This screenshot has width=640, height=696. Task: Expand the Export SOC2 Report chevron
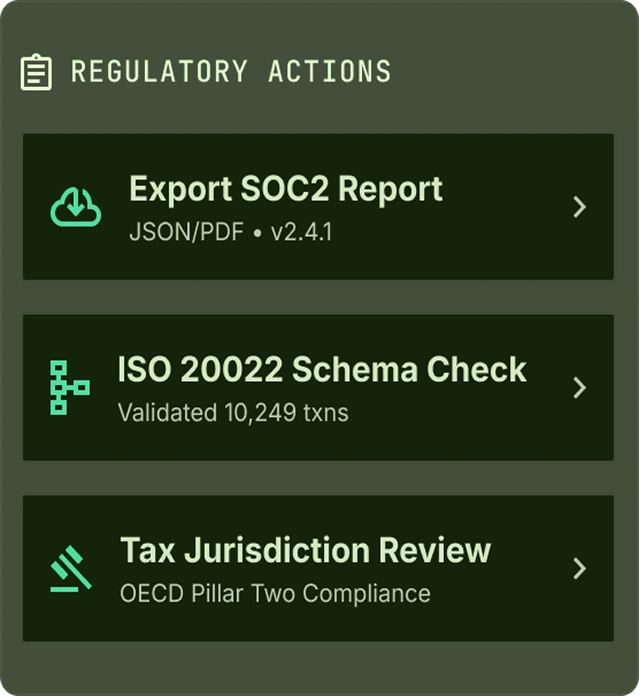click(579, 207)
